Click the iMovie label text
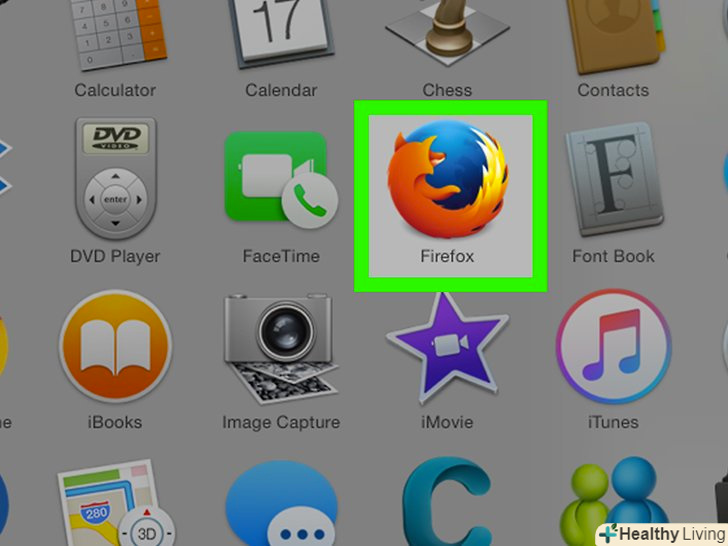728x546 pixels. 447,422
